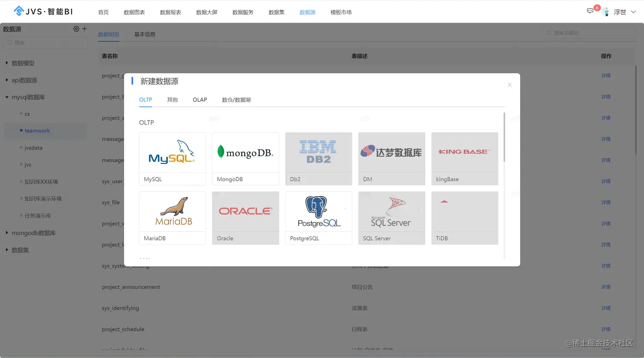This screenshot has width=644, height=358.
Task: Open 数据源 in top navigation
Action: click(x=308, y=12)
